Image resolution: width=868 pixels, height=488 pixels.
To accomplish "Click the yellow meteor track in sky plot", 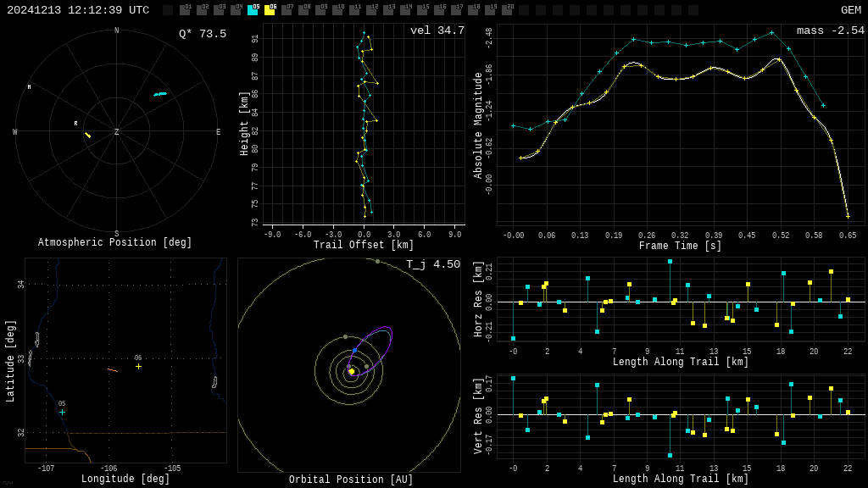I will pos(87,135).
